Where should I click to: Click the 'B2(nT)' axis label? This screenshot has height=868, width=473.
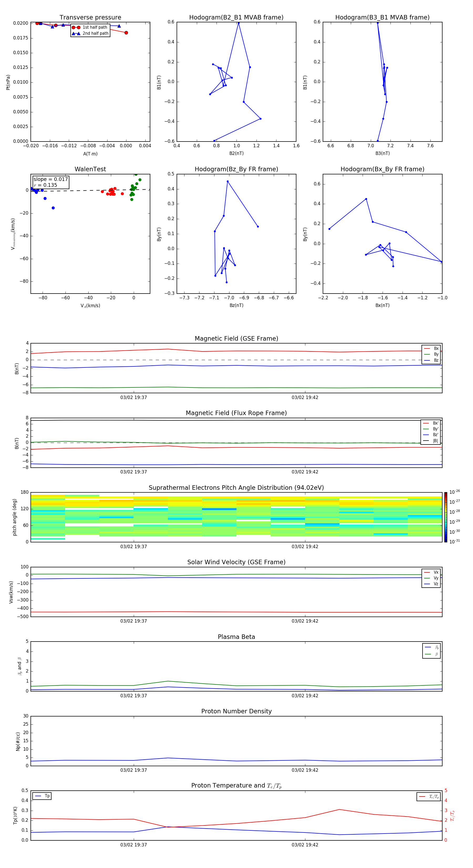click(236, 153)
